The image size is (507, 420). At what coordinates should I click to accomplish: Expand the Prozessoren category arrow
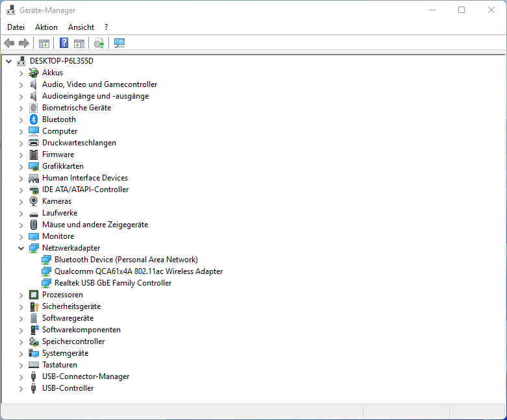21,295
